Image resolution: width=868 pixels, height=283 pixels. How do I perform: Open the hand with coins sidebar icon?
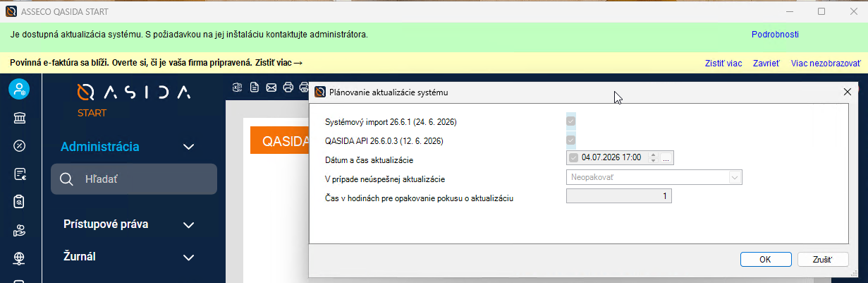(20, 230)
